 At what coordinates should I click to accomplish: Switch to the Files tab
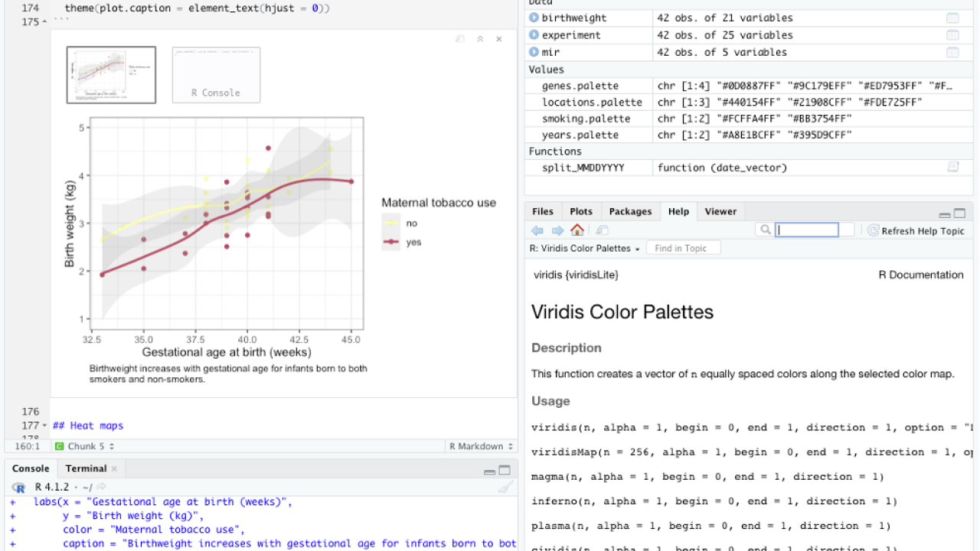542,212
